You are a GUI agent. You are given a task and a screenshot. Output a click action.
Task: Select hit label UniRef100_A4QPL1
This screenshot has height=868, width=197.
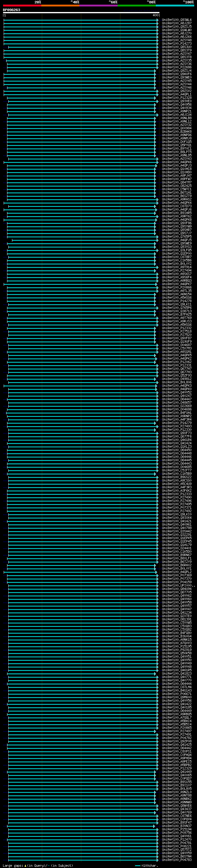point(177,94)
